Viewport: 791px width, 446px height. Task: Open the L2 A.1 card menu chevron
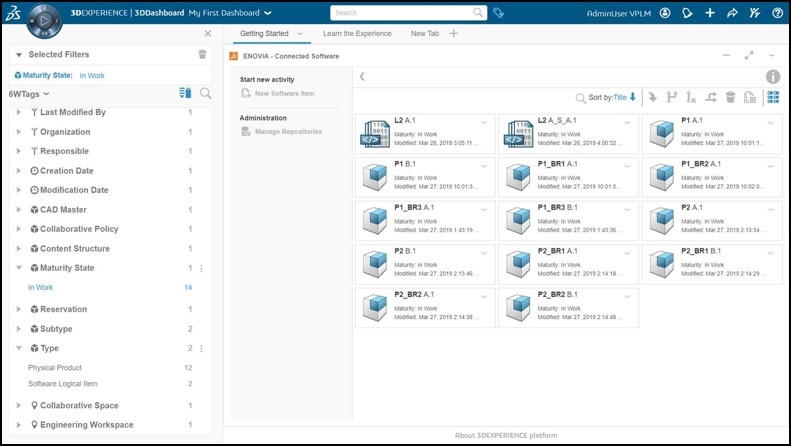[484, 123]
